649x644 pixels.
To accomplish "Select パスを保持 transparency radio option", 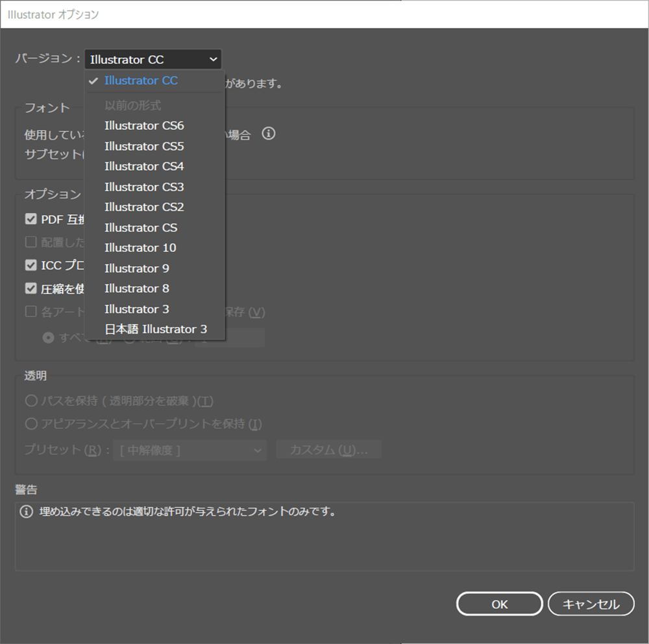I will coord(31,401).
